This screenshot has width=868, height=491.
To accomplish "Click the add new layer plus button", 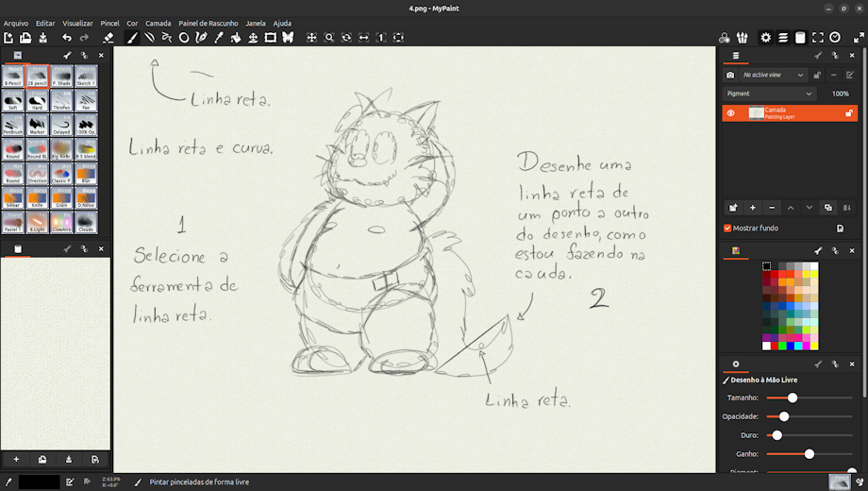I will click(752, 207).
